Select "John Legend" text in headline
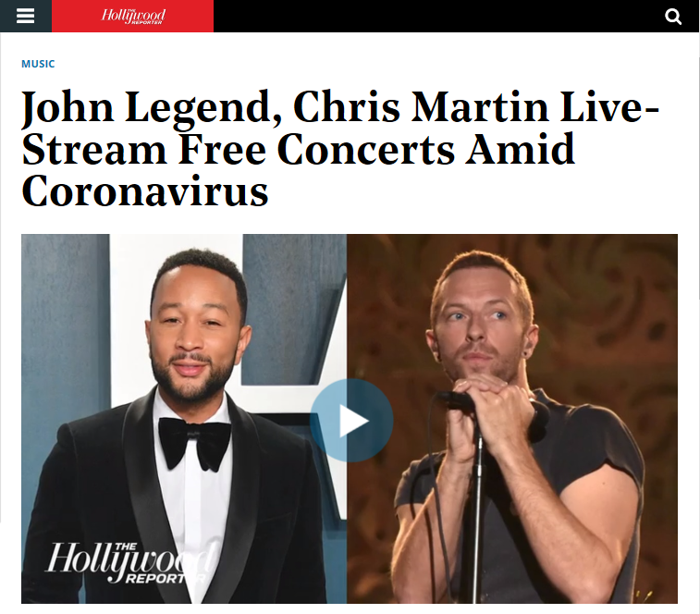 (x=152, y=108)
